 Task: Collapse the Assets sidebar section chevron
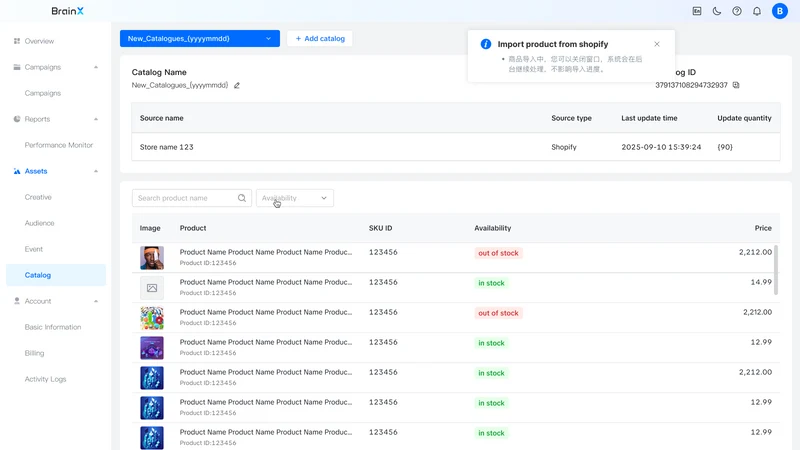96,171
